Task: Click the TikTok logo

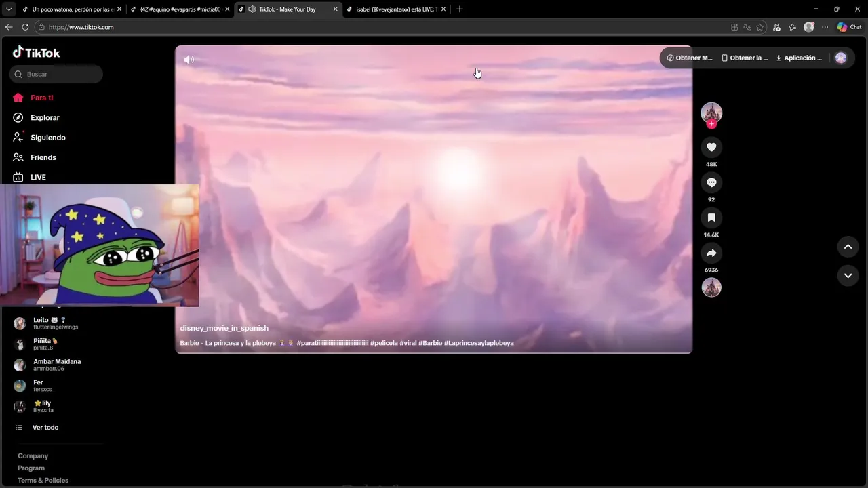Action: (36, 52)
